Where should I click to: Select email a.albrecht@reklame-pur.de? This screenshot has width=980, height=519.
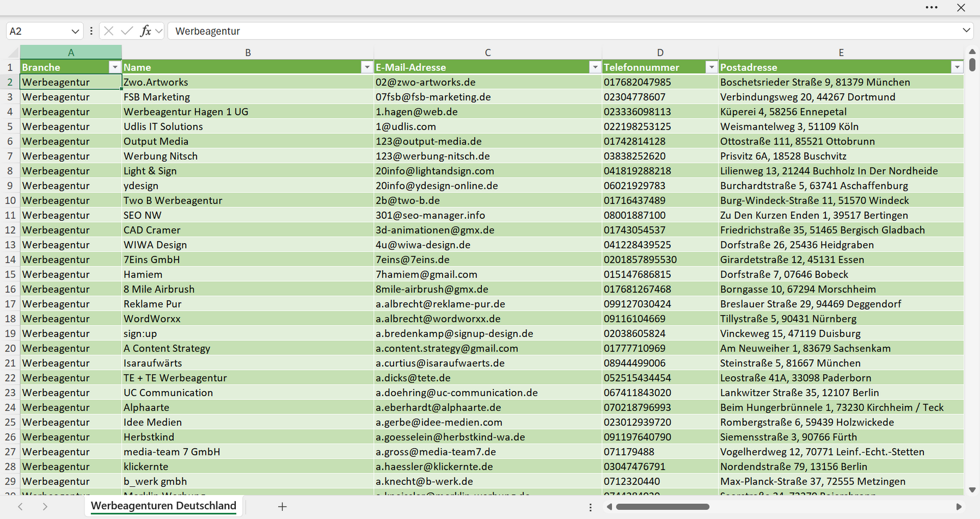pyautogui.click(x=488, y=304)
